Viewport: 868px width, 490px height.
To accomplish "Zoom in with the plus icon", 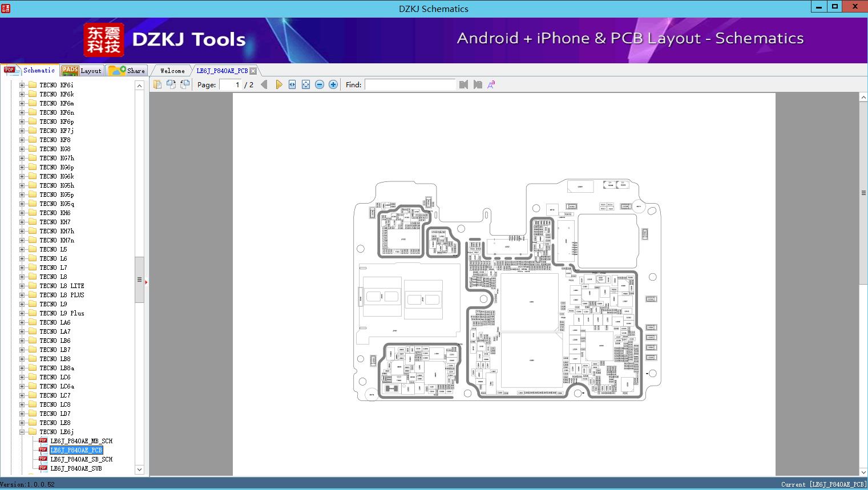I will (x=333, y=84).
